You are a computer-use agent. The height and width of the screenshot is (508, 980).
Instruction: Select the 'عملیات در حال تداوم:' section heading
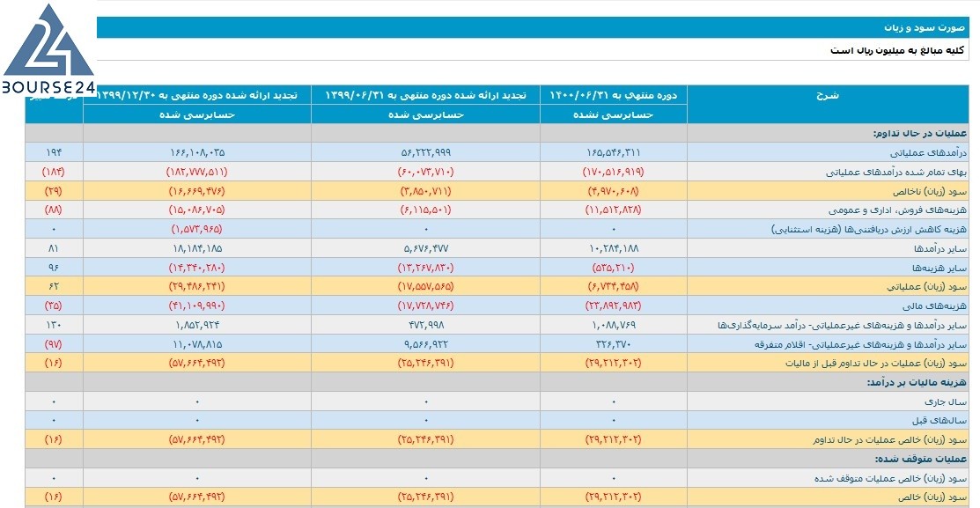(920, 133)
